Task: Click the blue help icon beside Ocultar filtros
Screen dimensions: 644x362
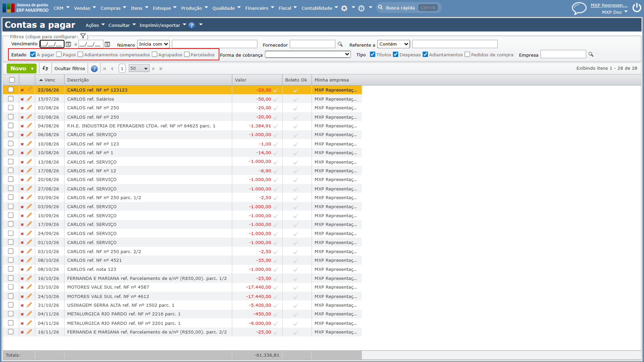Action: [x=94, y=69]
